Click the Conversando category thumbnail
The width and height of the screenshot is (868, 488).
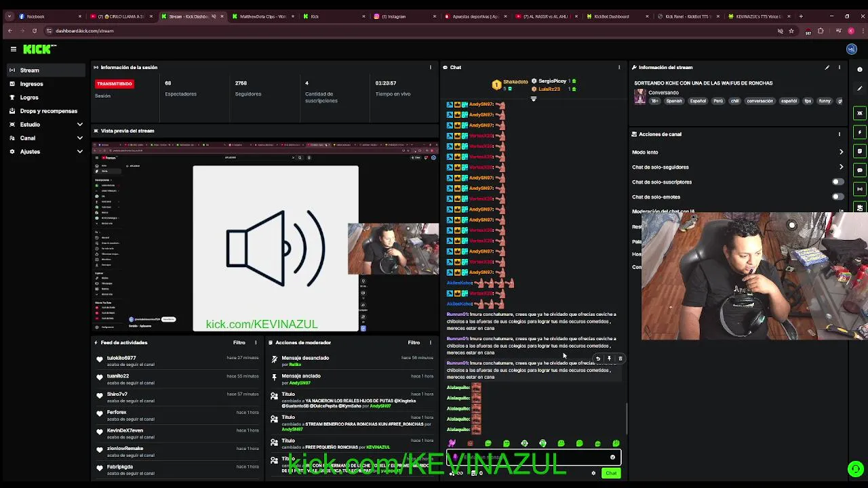point(639,96)
